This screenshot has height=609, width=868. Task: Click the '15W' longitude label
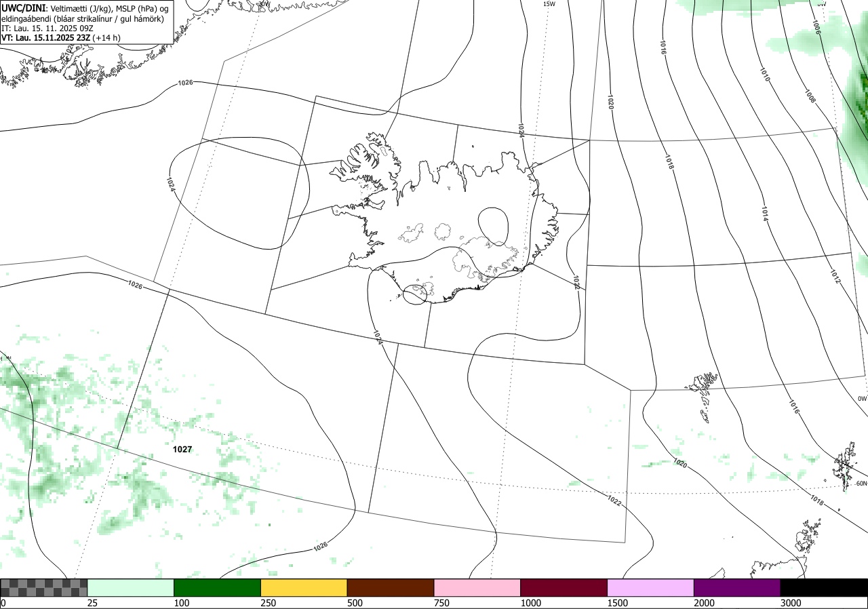click(549, 4)
